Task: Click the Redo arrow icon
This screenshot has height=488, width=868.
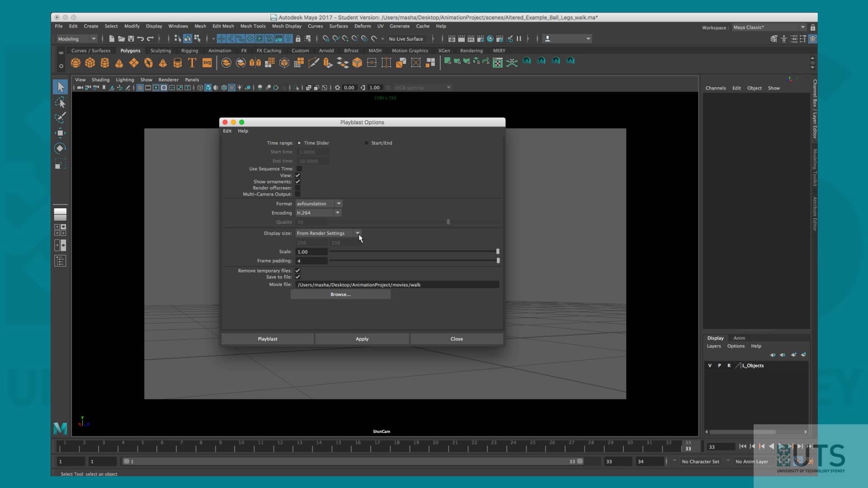Action: (151, 39)
